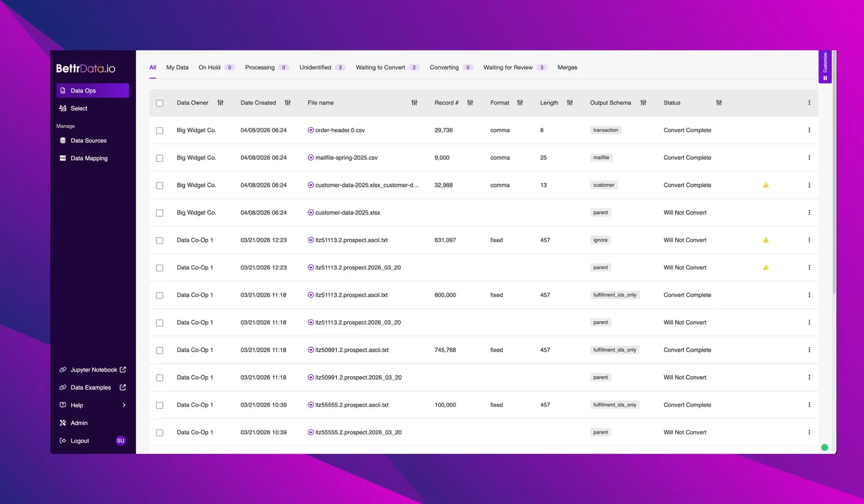This screenshot has height=504, width=864.
Task: Click the vertical scrollbar on the table
Action: (x=833, y=187)
